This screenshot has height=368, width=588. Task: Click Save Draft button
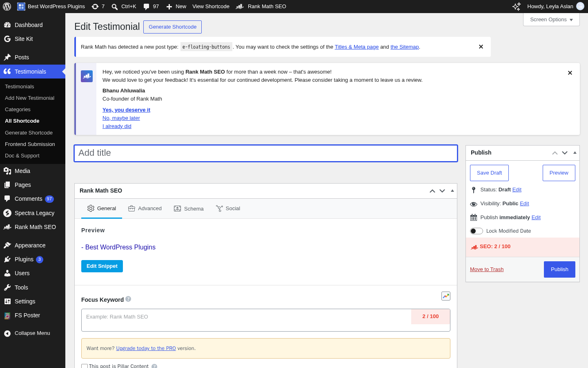489,173
